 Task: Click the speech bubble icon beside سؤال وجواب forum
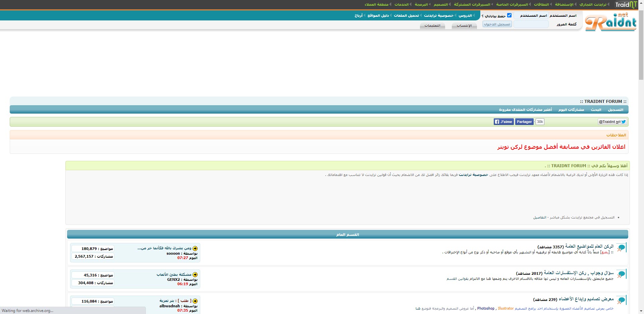[x=622, y=274]
